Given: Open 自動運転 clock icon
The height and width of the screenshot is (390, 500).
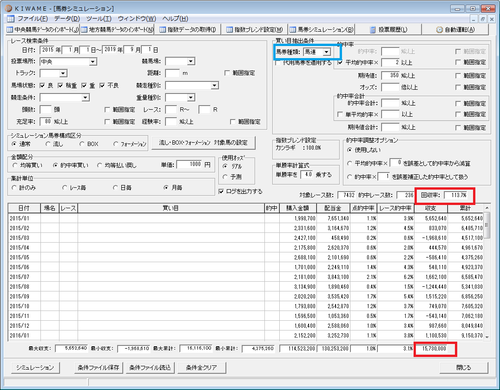Looking at the screenshot, I should (x=440, y=30).
